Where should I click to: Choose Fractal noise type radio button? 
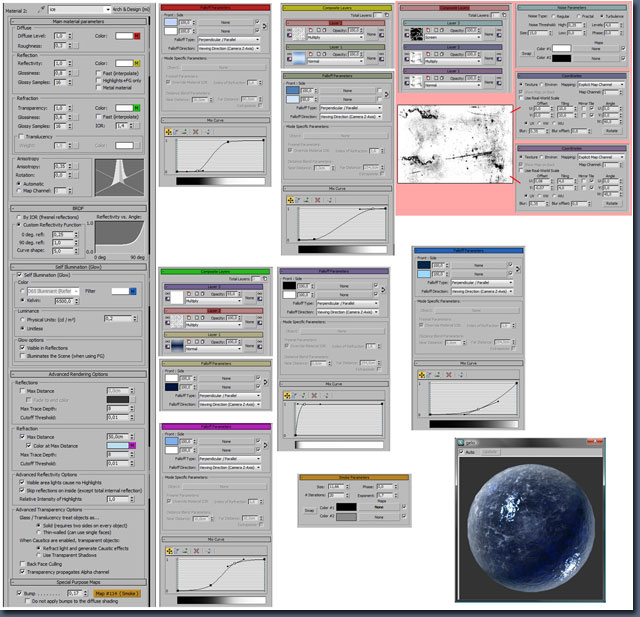coord(579,16)
